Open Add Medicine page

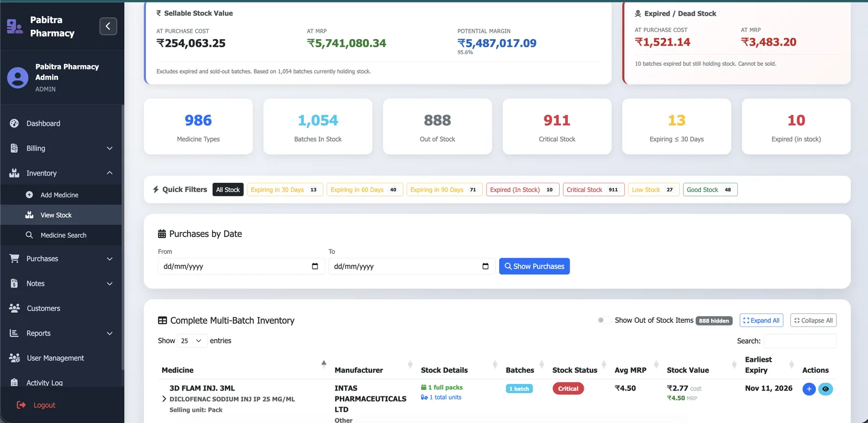pos(61,195)
